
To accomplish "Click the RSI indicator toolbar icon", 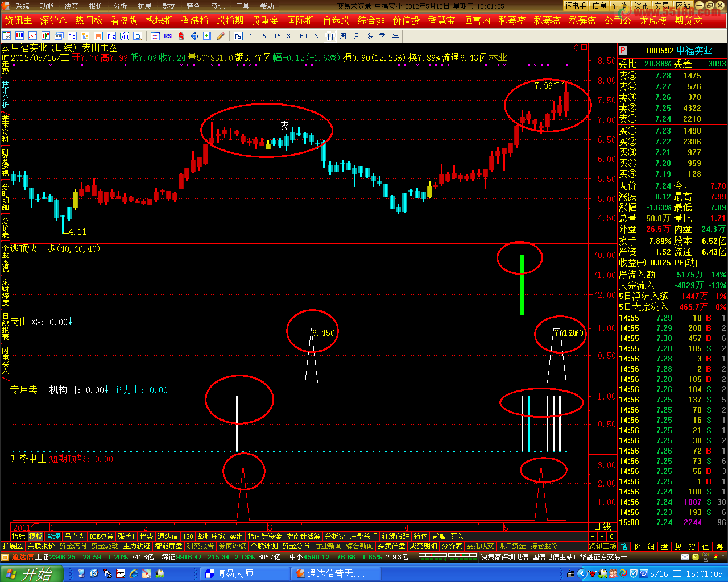I will pyautogui.click(x=168, y=36).
